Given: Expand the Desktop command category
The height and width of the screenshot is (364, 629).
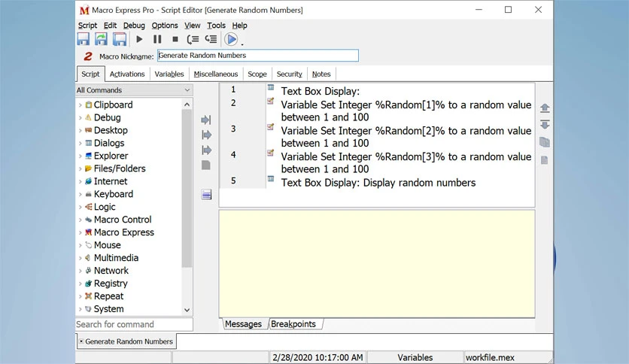Looking at the screenshot, I should point(81,131).
